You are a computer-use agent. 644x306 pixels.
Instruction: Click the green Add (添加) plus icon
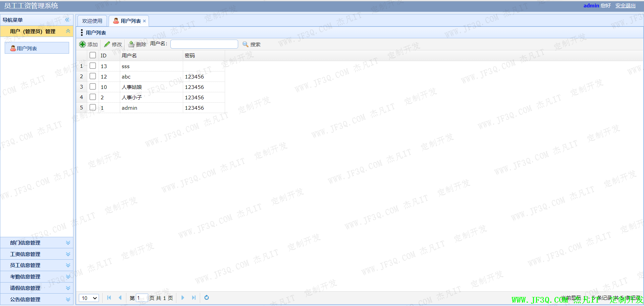coord(83,44)
